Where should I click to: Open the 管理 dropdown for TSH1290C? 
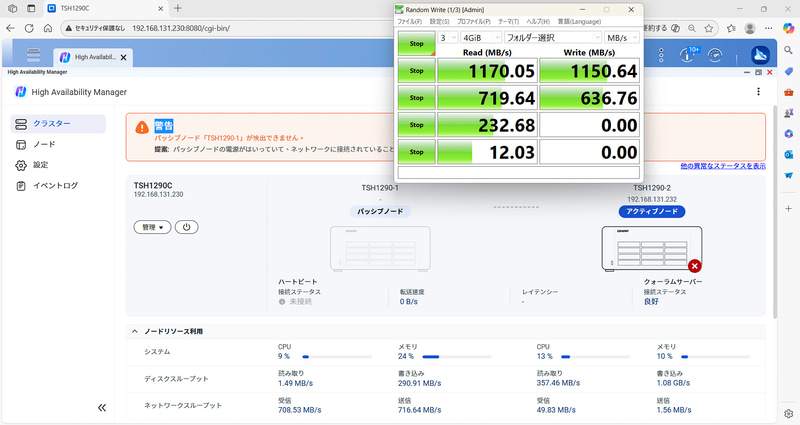152,227
